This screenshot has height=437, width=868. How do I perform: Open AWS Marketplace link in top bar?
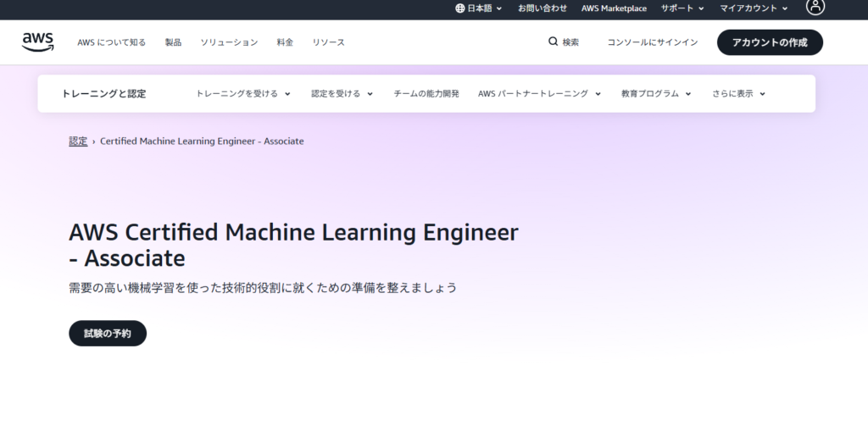[614, 8]
